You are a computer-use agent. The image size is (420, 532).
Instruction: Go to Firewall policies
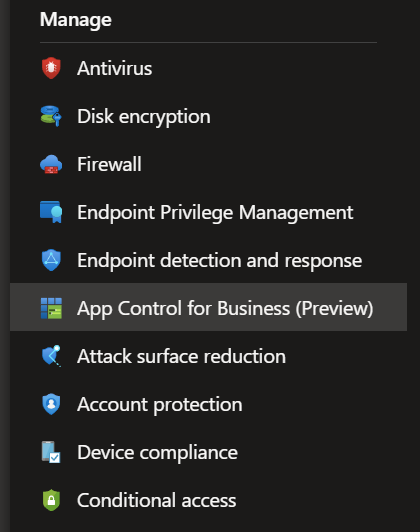(109, 164)
